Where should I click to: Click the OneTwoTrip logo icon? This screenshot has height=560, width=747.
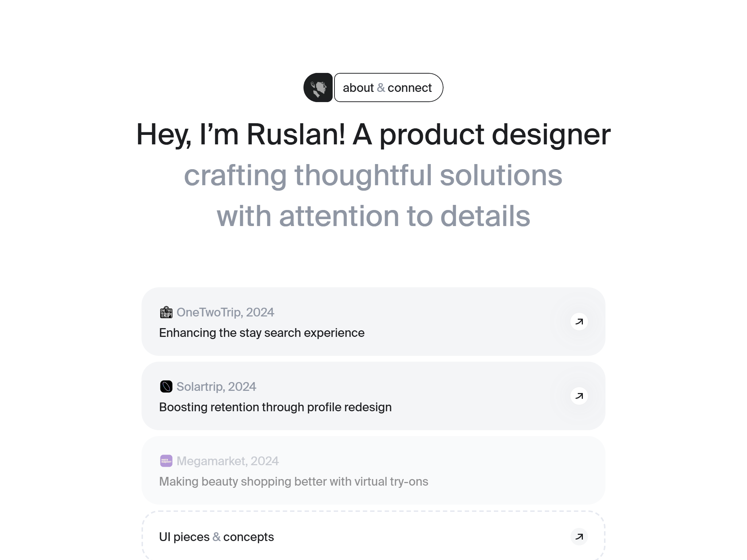[x=166, y=312]
